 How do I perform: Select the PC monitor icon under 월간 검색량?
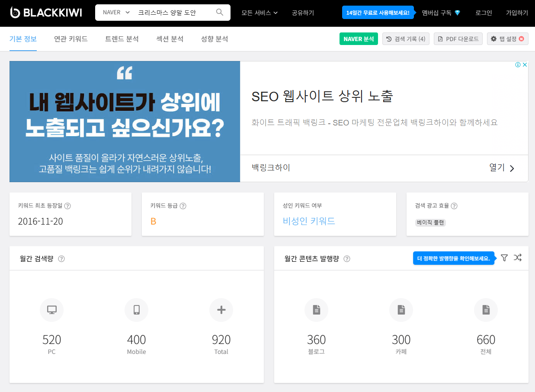(x=51, y=310)
